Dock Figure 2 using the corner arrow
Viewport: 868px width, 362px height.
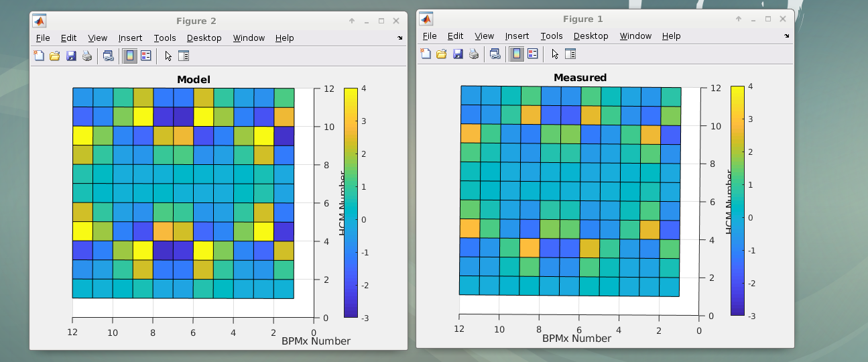coord(400,38)
